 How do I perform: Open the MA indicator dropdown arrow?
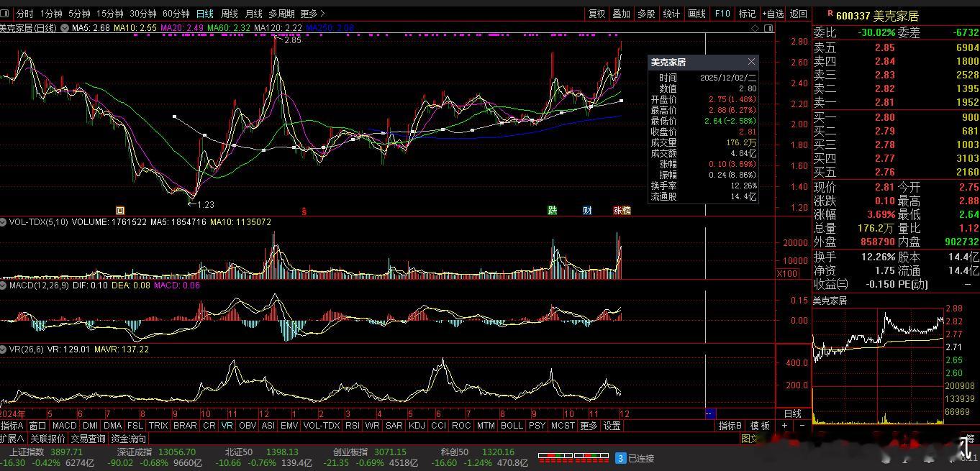click(x=65, y=28)
